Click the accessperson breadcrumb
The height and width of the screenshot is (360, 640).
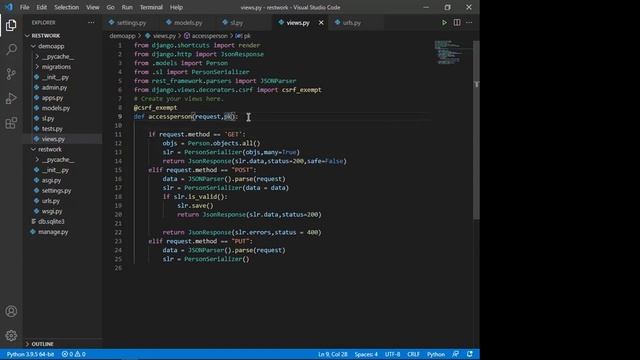(209, 36)
